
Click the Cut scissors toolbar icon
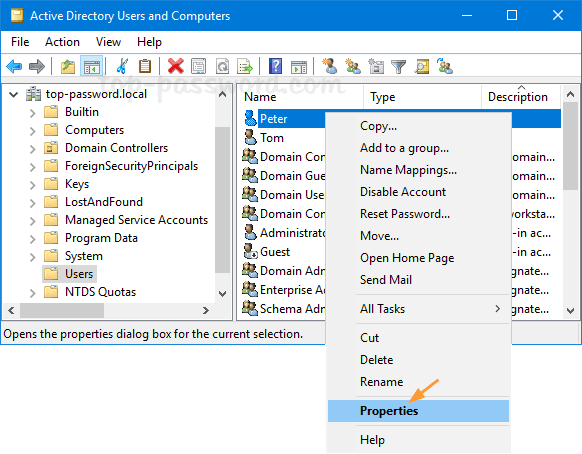[x=122, y=66]
